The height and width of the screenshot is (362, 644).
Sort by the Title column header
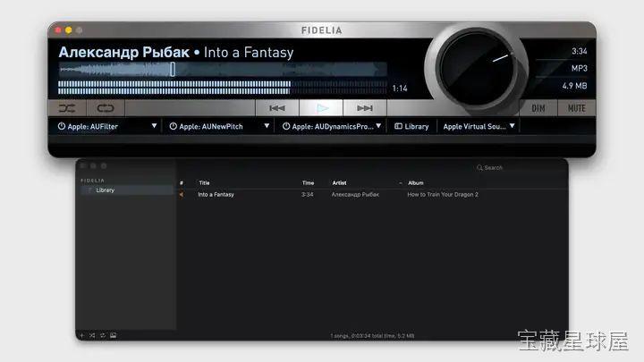[x=204, y=183]
